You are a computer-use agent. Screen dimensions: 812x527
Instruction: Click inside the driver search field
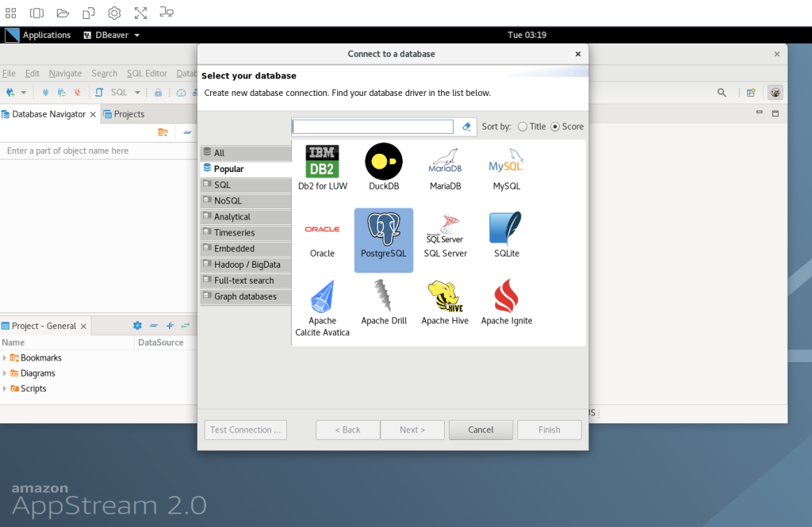(x=371, y=126)
